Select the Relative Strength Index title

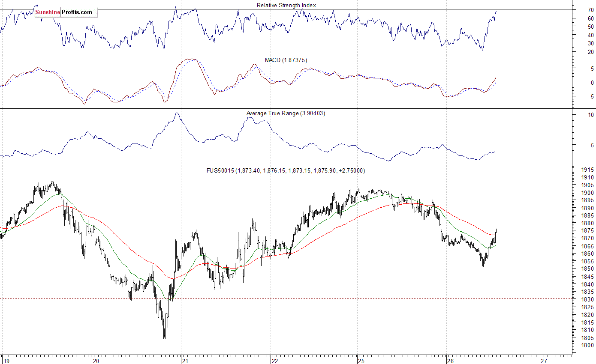click(286, 5)
